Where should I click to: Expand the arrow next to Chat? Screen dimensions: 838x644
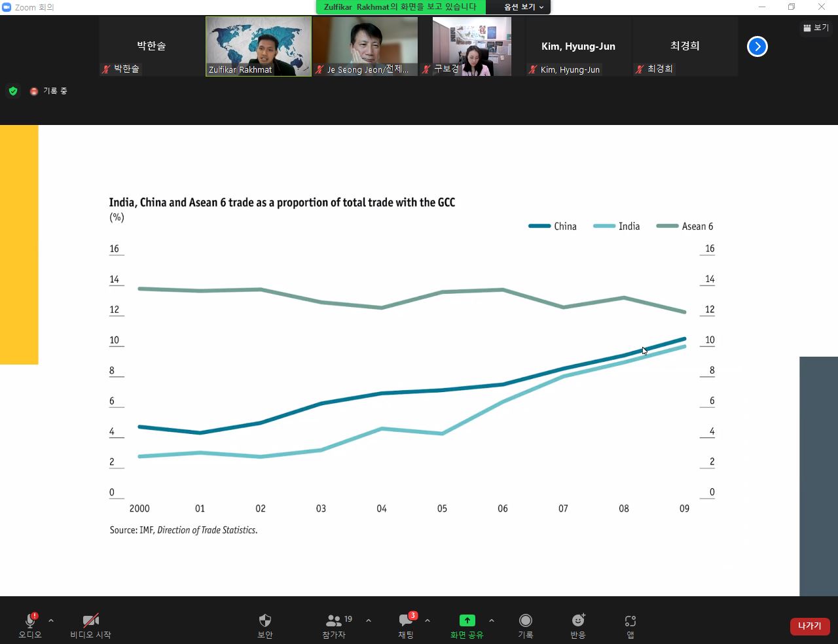(428, 620)
